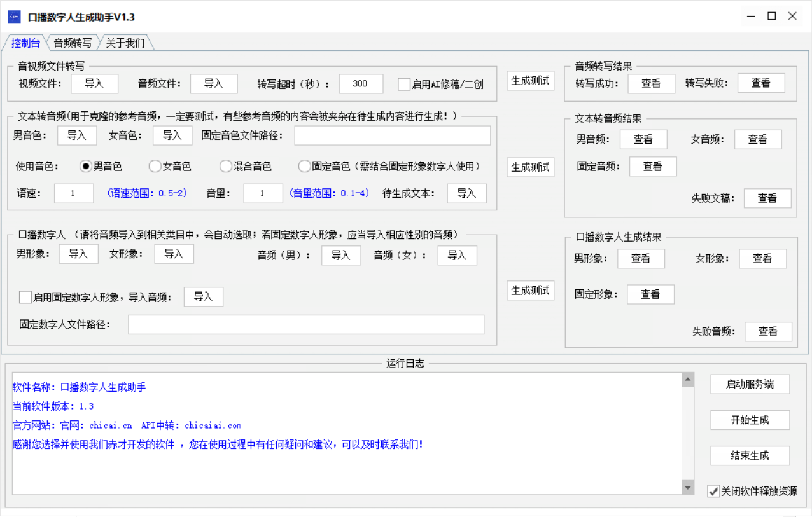812x517 pixels.
Task: Import a 女音色 reference audio
Action: tap(172, 135)
